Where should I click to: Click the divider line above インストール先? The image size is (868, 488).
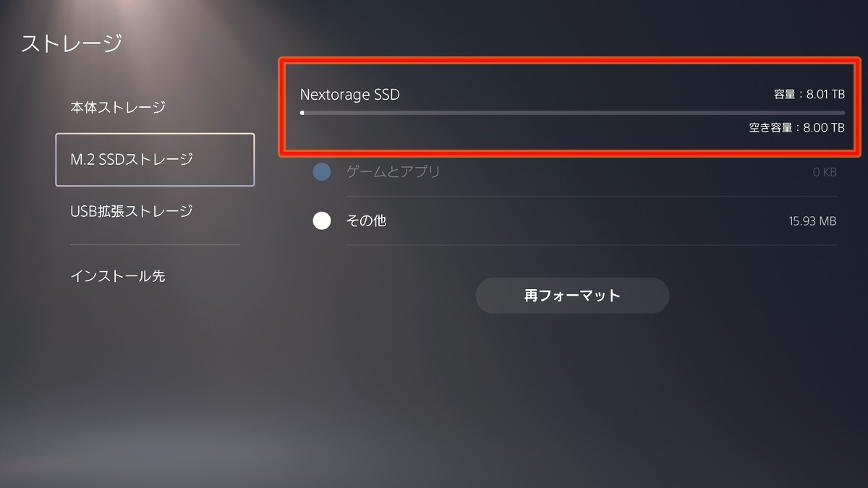(x=155, y=244)
